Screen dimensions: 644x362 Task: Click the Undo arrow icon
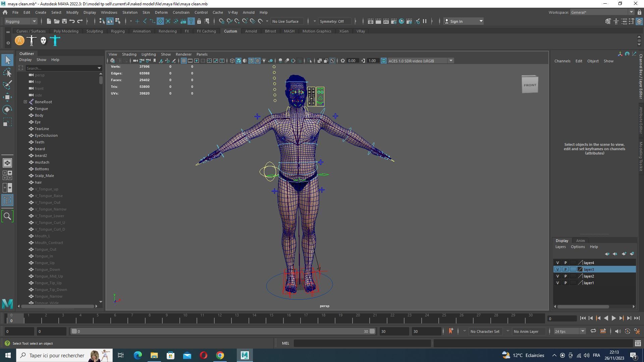pos(72,21)
